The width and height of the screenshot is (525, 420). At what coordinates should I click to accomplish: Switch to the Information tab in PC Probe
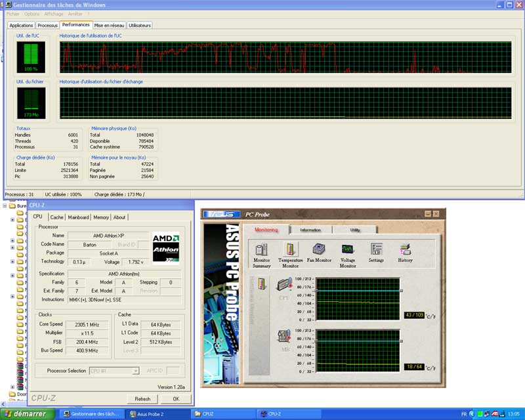[310, 230]
